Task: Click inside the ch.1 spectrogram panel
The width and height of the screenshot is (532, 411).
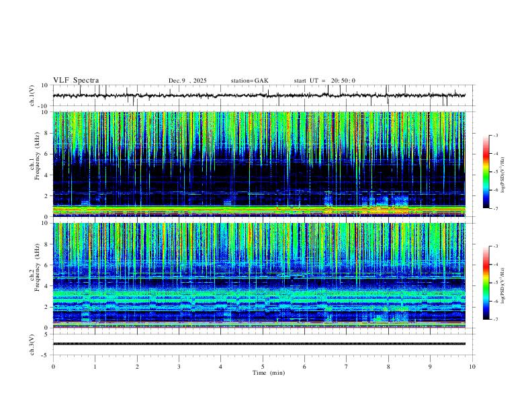Action: coord(259,164)
